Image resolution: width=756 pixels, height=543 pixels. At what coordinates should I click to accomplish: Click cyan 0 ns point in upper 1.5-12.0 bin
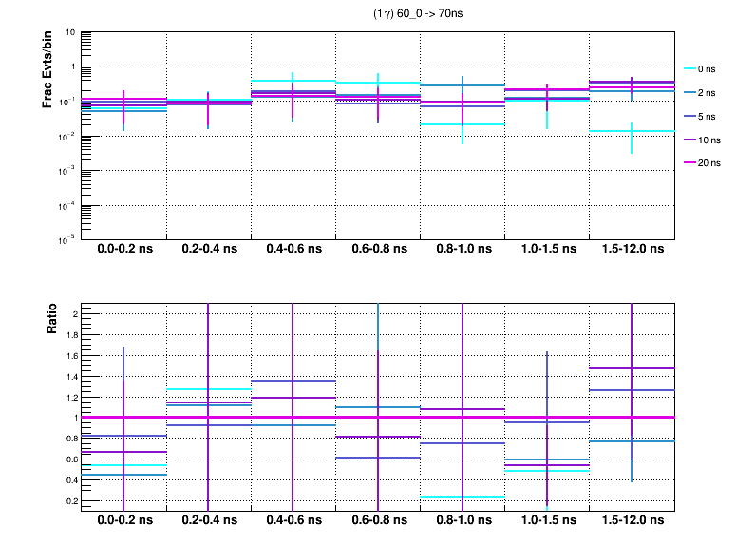632,131
